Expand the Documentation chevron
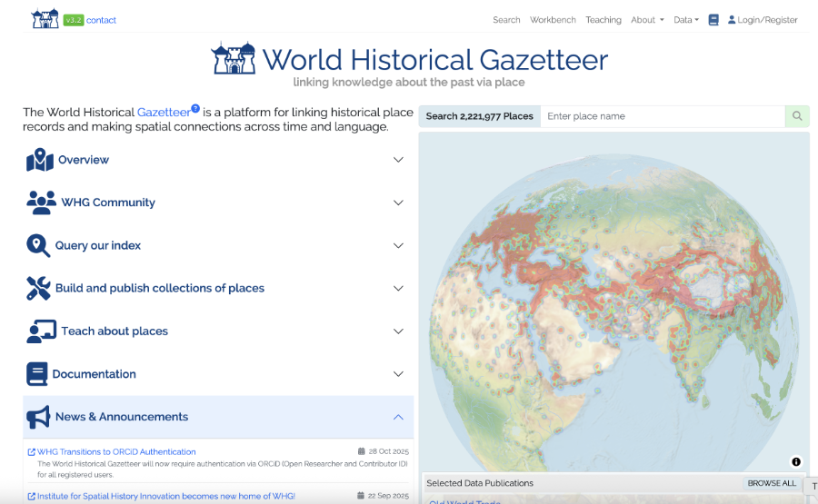The width and height of the screenshot is (818, 504). (398, 374)
